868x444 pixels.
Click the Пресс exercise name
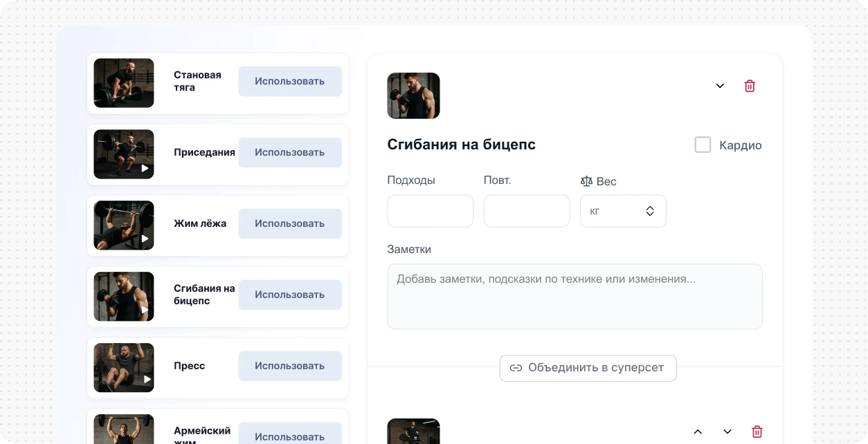pos(190,367)
